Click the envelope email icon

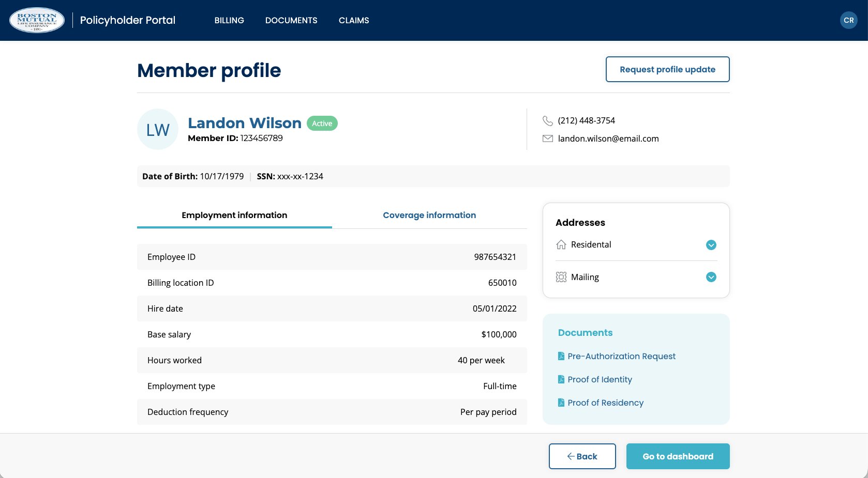pos(547,138)
